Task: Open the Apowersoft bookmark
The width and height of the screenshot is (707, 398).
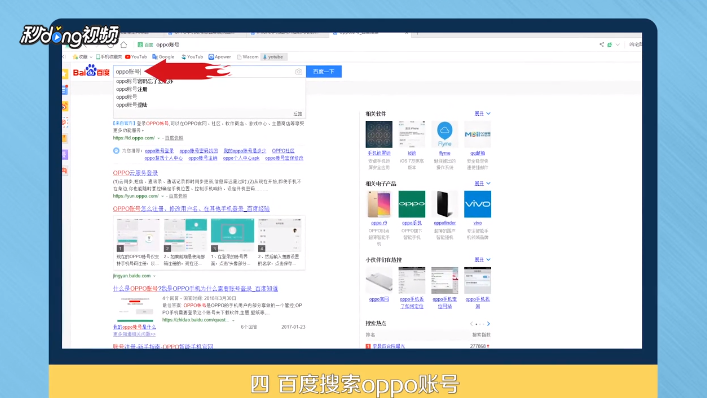Action: pos(220,57)
